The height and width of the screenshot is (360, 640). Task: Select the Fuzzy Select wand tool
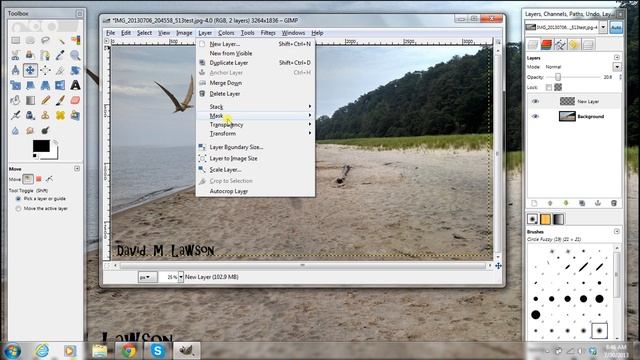[60, 40]
